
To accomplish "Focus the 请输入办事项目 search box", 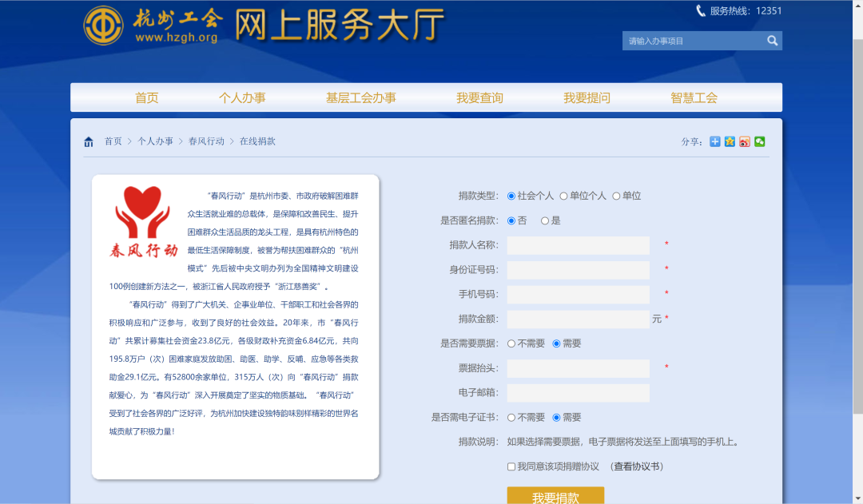I will pos(694,41).
